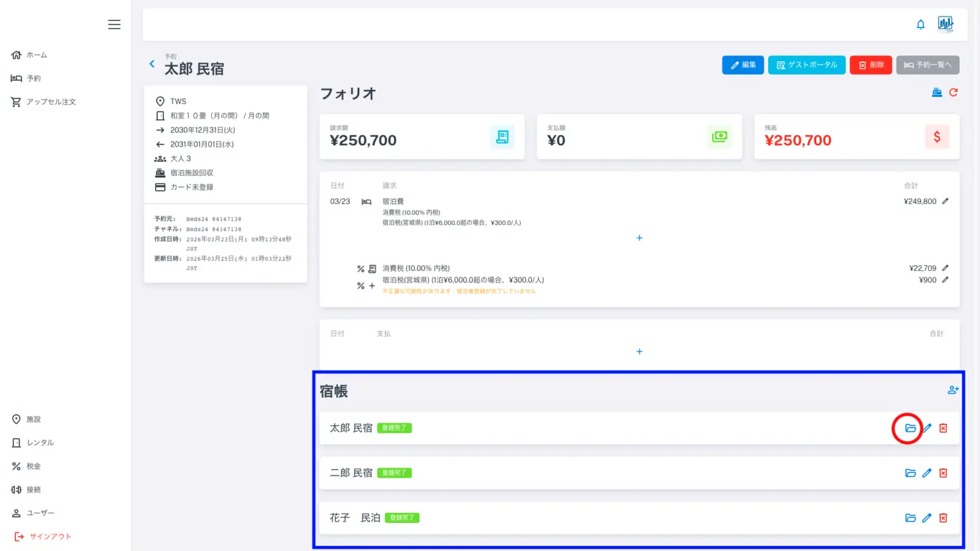The image size is (980, 551).
Task: Add a new guest to 宿帳
Action: pos(953,390)
